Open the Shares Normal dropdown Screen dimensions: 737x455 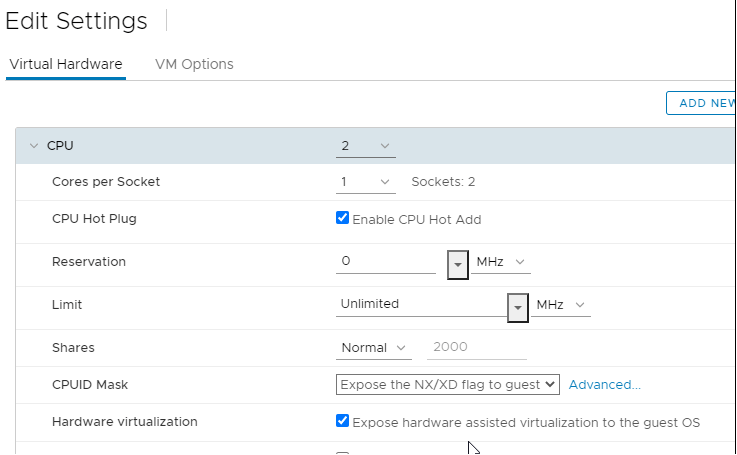[x=374, y=348]
